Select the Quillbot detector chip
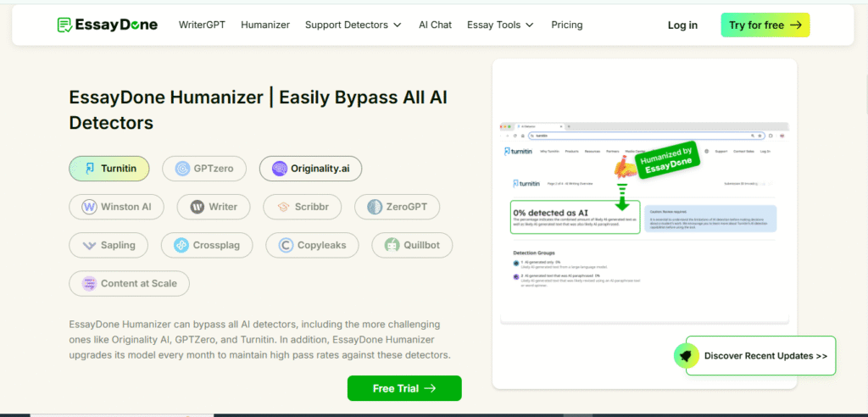 pos(413,245)
